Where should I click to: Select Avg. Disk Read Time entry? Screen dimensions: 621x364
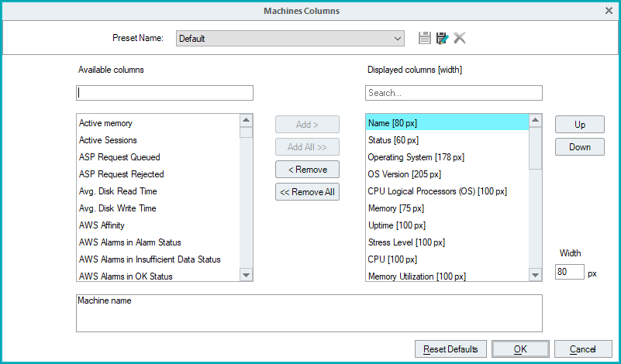pos(118,191)
